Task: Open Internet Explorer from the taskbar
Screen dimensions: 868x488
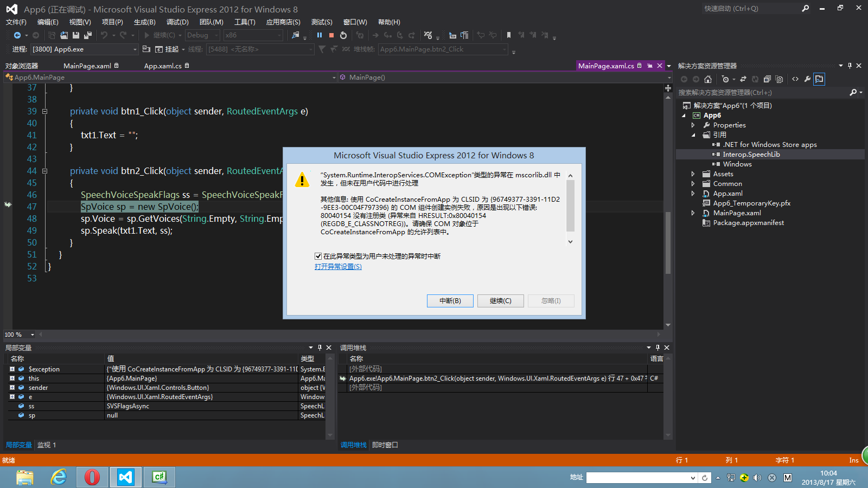Action: (58, 477)
